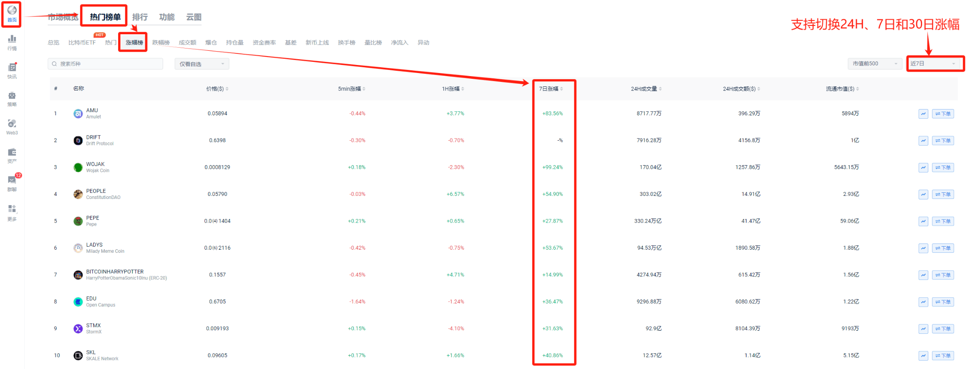Switch to the 功能 top tab

167,17
